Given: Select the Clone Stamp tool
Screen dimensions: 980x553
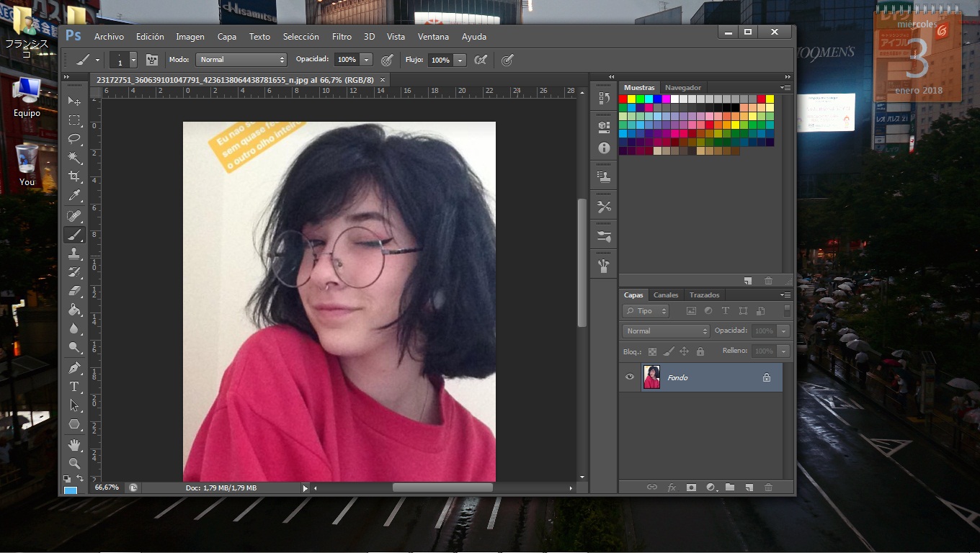Looking at the screenshot, I should (x=74, y=253).
